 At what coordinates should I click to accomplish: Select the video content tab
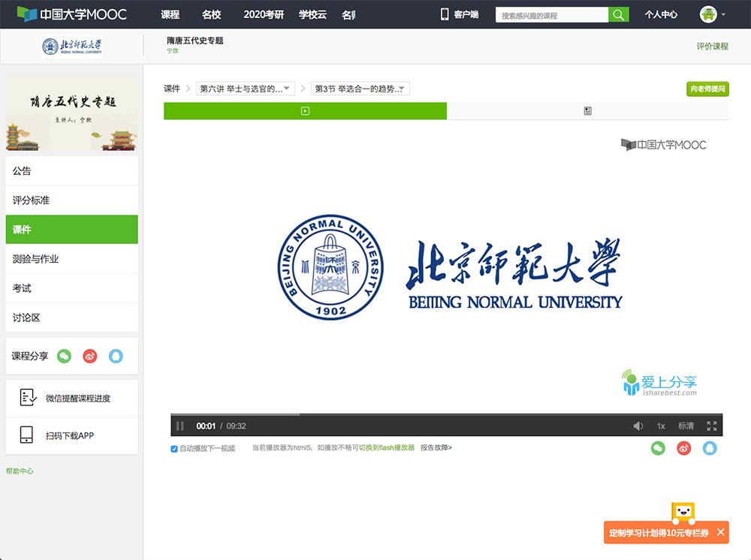click(x=305, y=111)
